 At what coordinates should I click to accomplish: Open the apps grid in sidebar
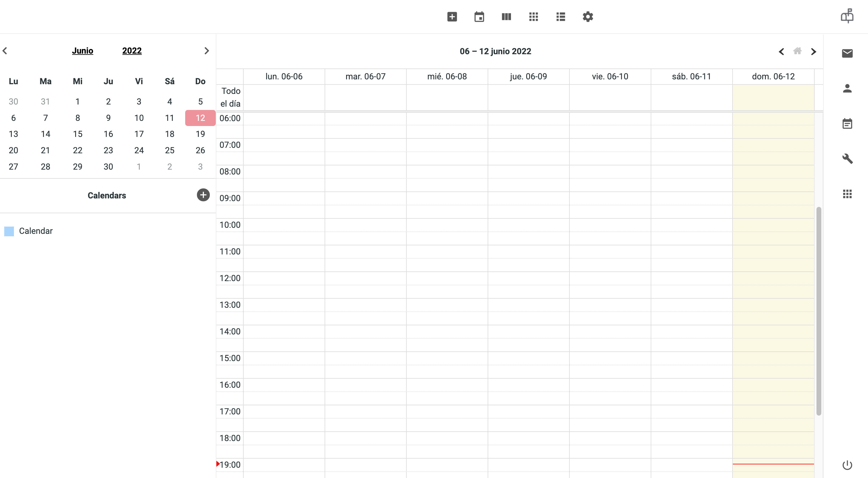847,194
